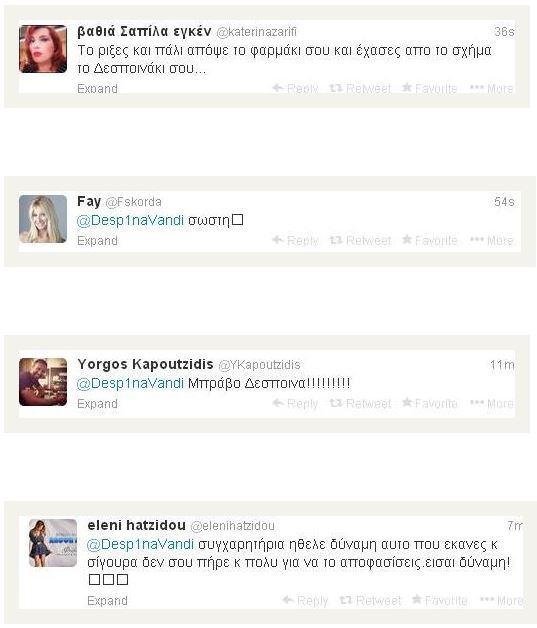The width and height of the screenshot is (537, 628).
Task: Favorite the katerinazarifi tweet
Action: tap(430, 88)
